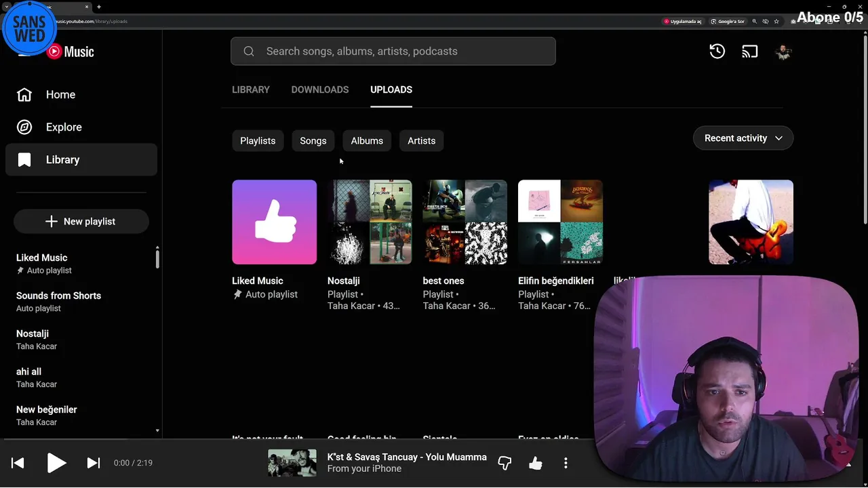Switch to the DOWNLOADS tab
The image size is (868, 488).
320,89
